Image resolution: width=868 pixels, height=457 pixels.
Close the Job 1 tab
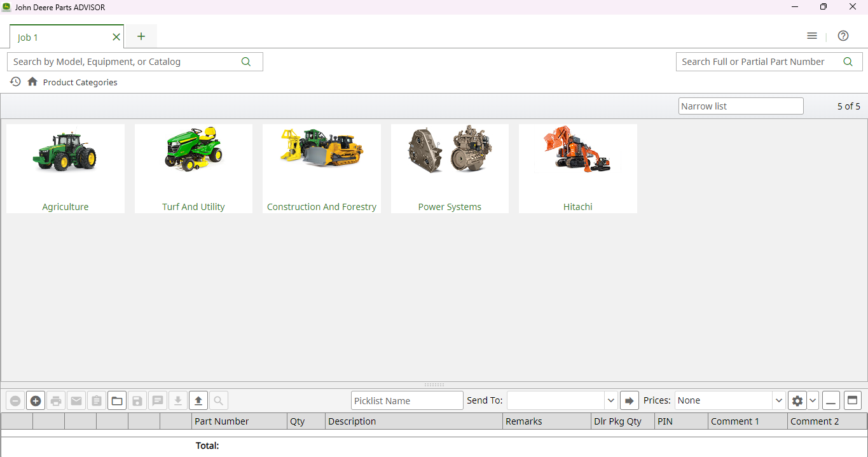click(x=116, y=37)
